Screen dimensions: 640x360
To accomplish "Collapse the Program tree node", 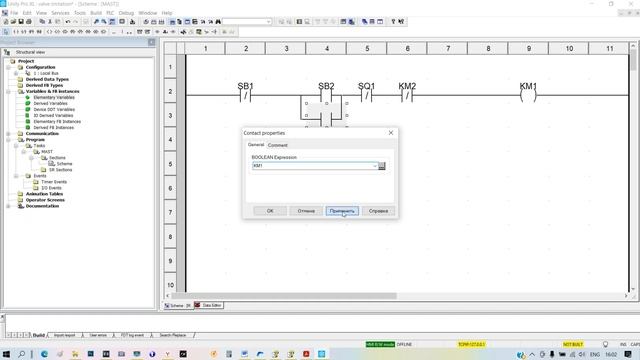I will point(9,140).
